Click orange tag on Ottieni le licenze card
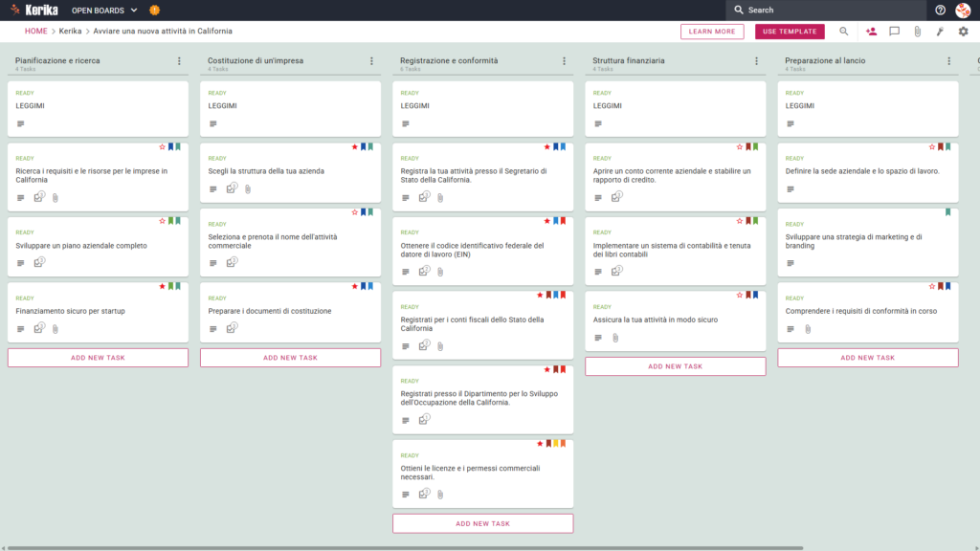The height and width of the screenshot is (551, 980). (x=563, y=444)
